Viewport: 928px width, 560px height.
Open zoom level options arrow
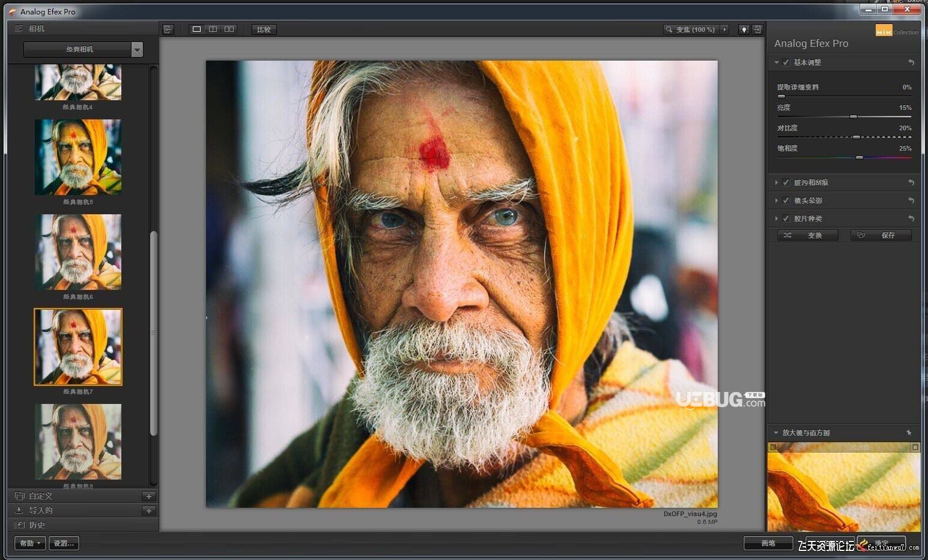(x=724, y=29)
